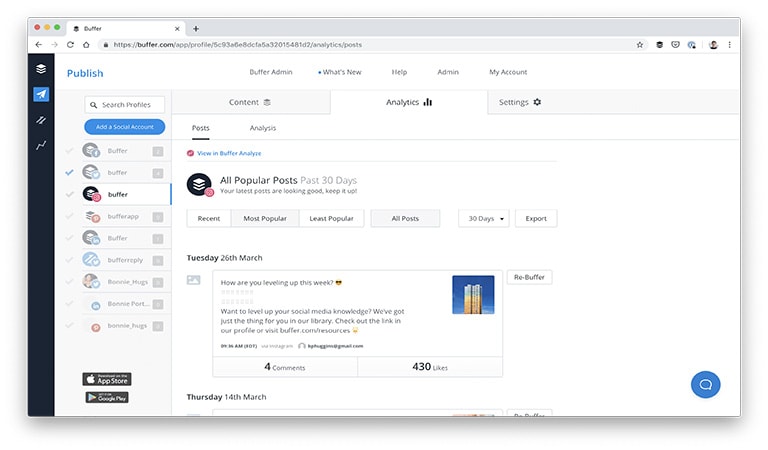Screen dimensions: 768x450
Task: Open the Buffer stack logo in sidebar
Action: [x=41, y=69]
